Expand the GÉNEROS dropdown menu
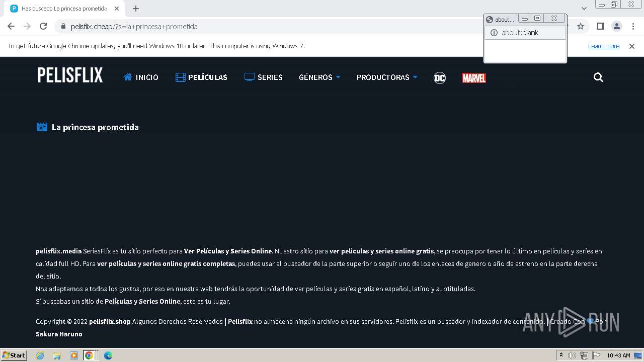This screenshot has width=644, height=362. (x=319, y=77)
